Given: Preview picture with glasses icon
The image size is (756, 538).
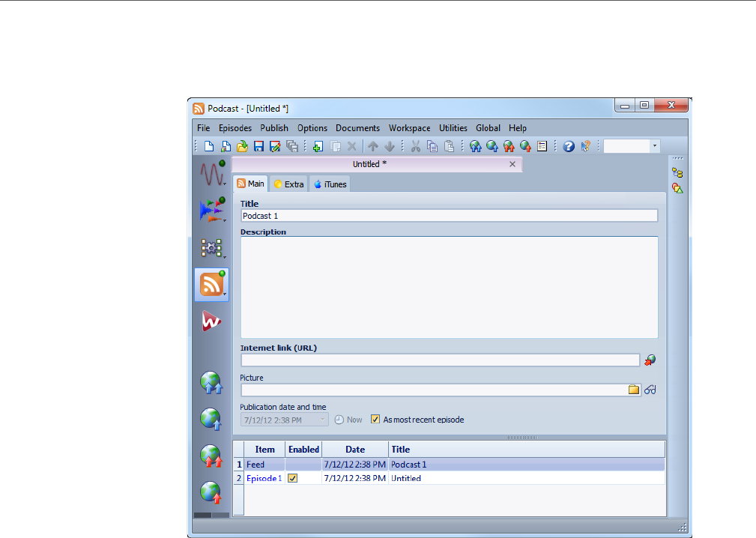Looking at the screenshot, I should click(650, 390).
